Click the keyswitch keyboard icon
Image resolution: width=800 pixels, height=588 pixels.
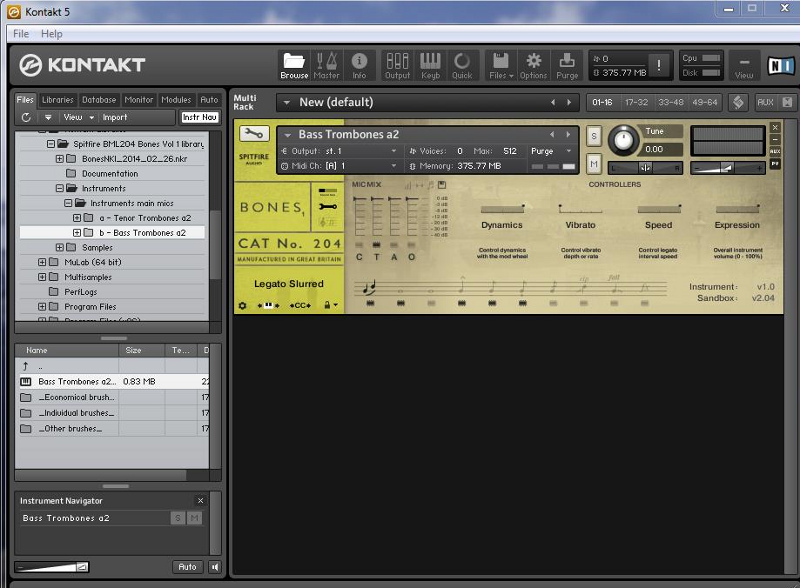(268, 305)
